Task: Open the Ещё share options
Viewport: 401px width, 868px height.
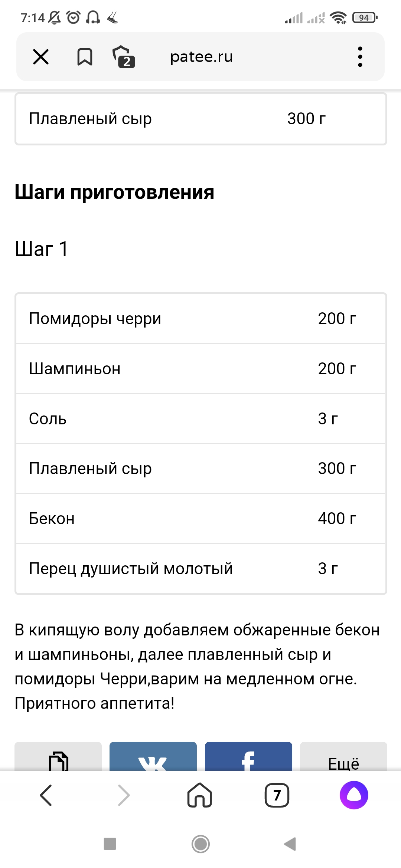Action: 343,760
